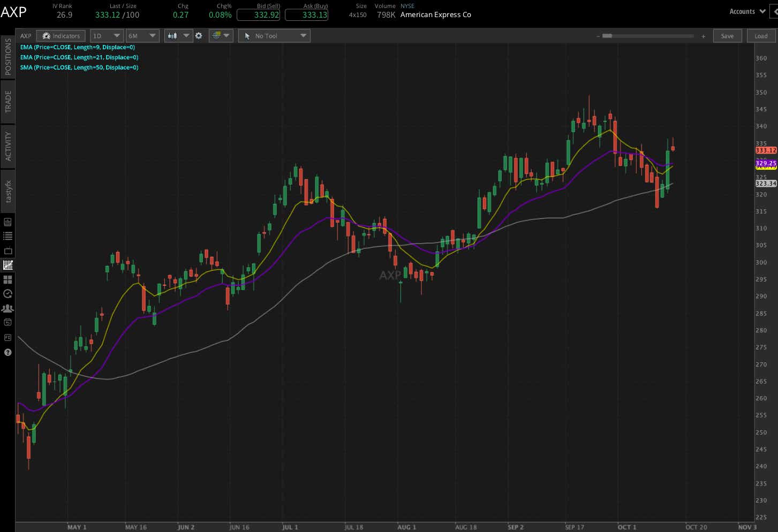Click the follow traders people icon
This screenshot has width=778, height=532.
click(7, 308)
